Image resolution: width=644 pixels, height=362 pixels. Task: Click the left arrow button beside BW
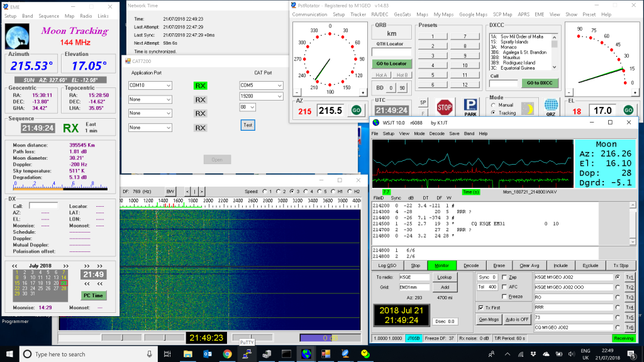pyautogui.click(x=187, y=191)
